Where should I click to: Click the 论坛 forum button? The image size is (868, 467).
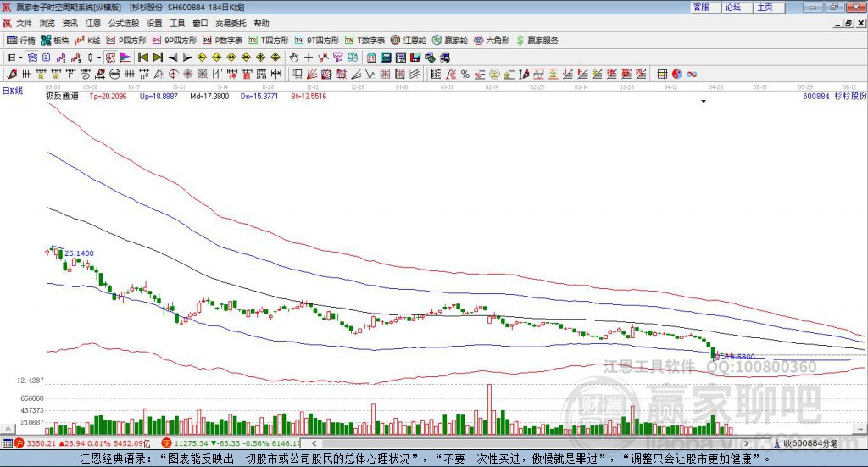[732, 7]
